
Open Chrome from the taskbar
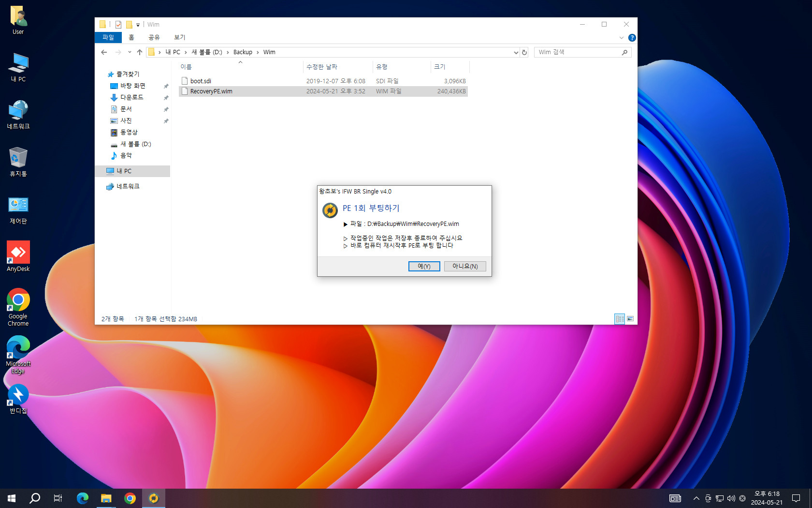tap(130, 498)
